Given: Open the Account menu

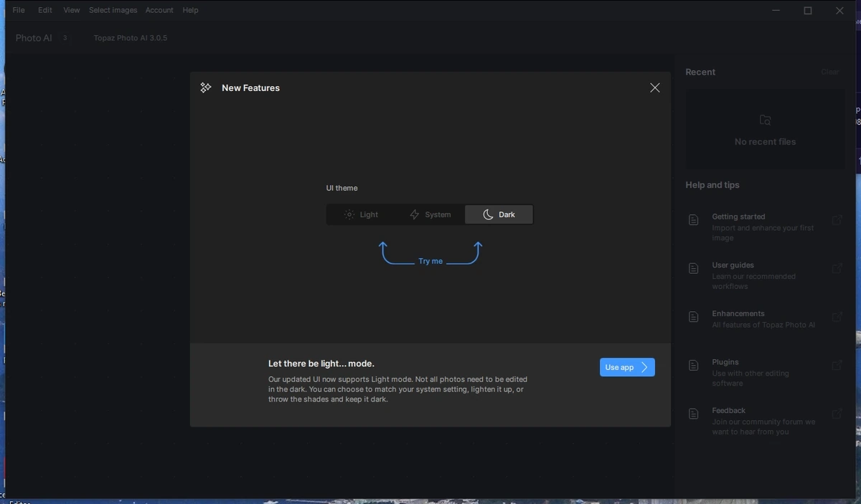Looking at the screenshot, I should click(159, 10).
